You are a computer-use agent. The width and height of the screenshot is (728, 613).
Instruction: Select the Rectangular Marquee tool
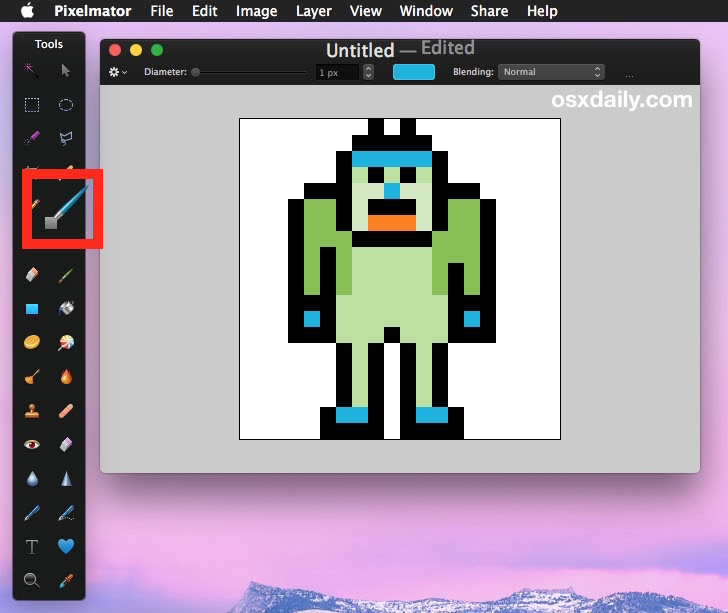point(32,105)
